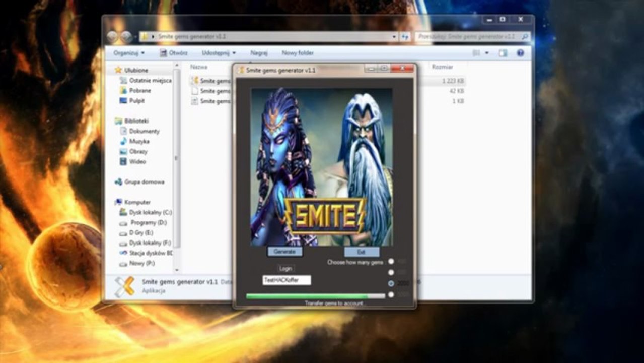Click the Komputer icon in sidebar
This screenshot has width=644, height=363.
[x=118, y=202]
